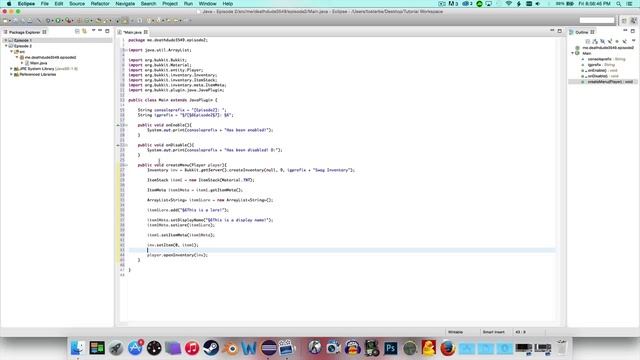640x360 pixels.
Task: Expand Referenced Libraries node
Action: [x=11, y=75]
